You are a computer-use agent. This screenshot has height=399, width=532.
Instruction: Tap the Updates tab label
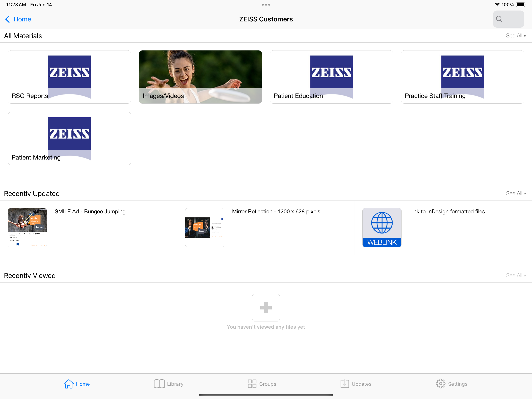[361, 384]
